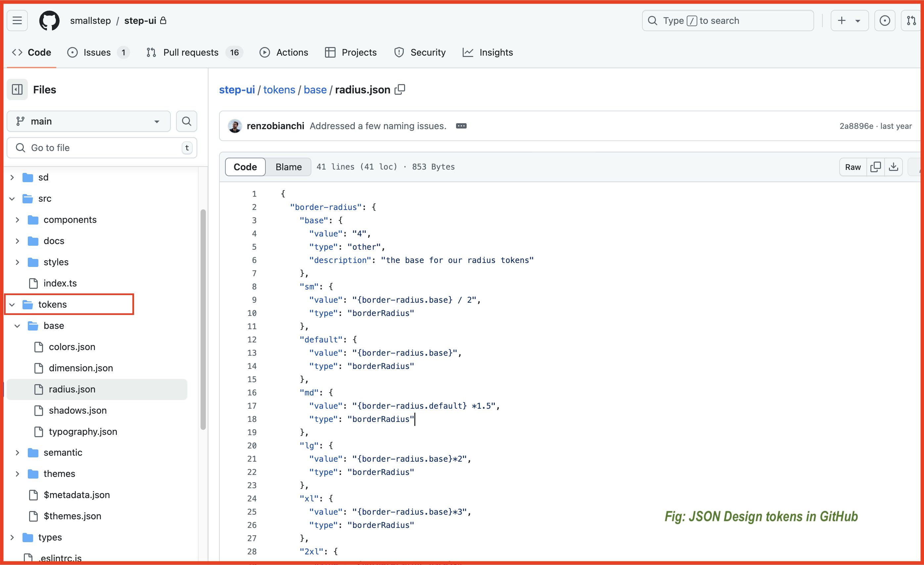Viewport: 924px width, 565px height.
Task: Switch to Blame view
Action: coord(288,167)
